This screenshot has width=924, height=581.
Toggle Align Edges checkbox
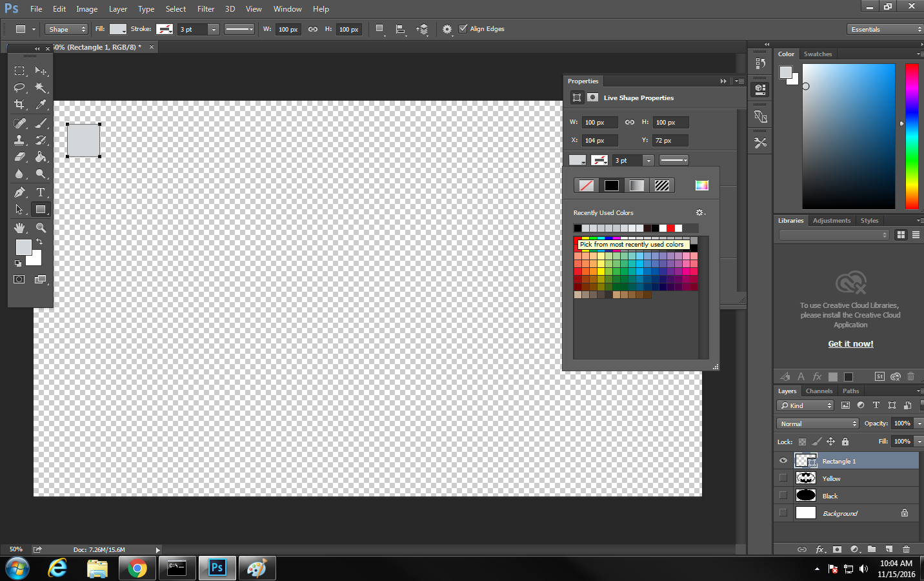point(463,28)
